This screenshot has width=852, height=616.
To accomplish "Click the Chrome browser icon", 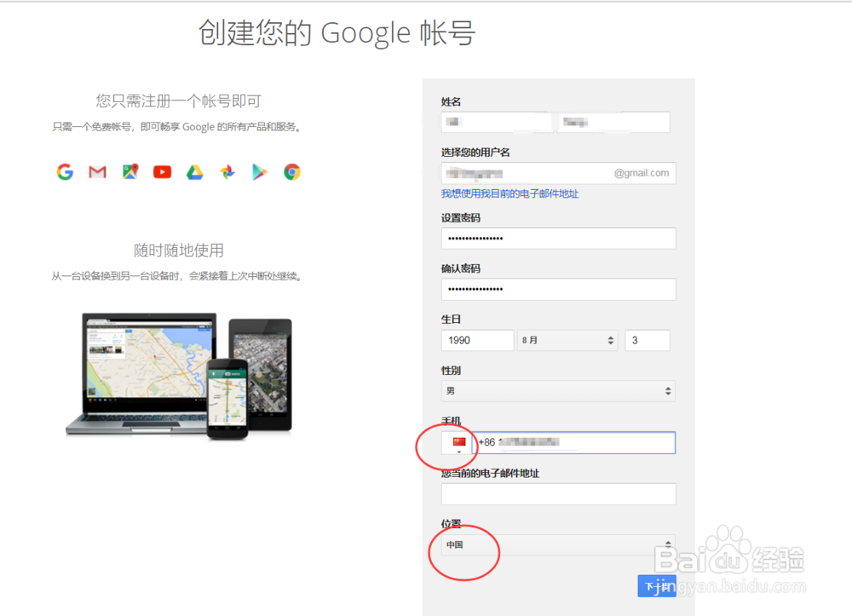I will tap(292, 172).
